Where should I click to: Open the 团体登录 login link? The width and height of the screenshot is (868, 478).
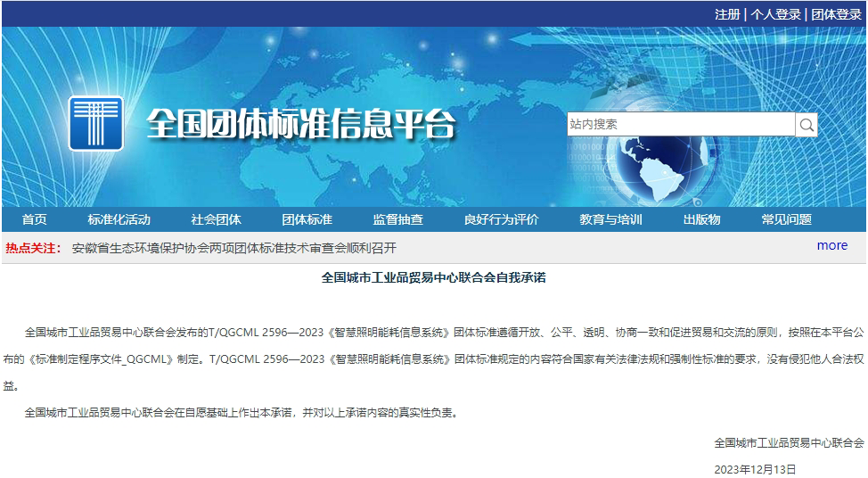837,14
